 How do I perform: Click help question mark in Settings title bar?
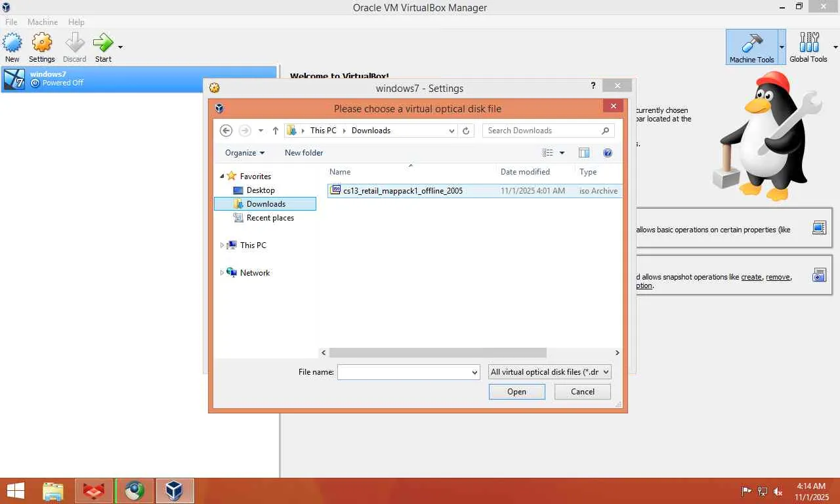point(593,86)
